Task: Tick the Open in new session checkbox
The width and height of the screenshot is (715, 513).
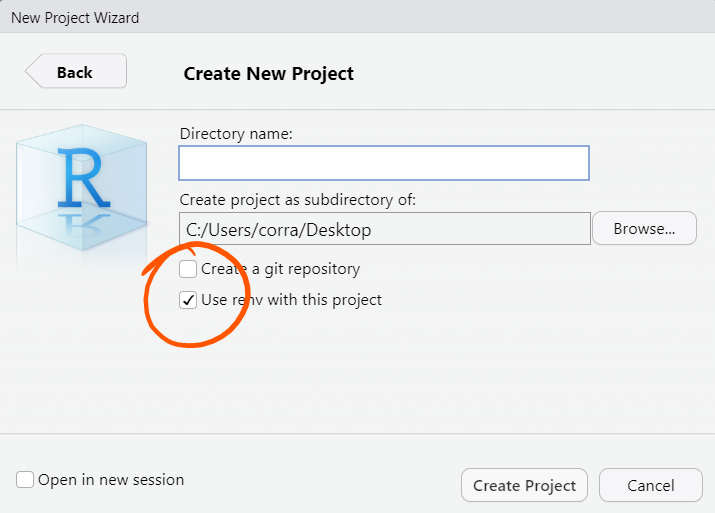Action: pyautogui.click(x=25, y=480)
